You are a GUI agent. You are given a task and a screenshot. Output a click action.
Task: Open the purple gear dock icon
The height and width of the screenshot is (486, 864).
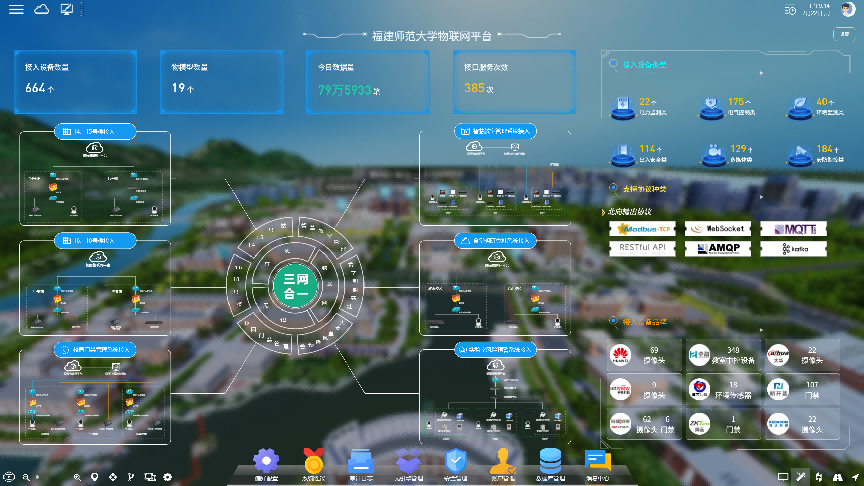pyautogui.click(x=266, y=462)
